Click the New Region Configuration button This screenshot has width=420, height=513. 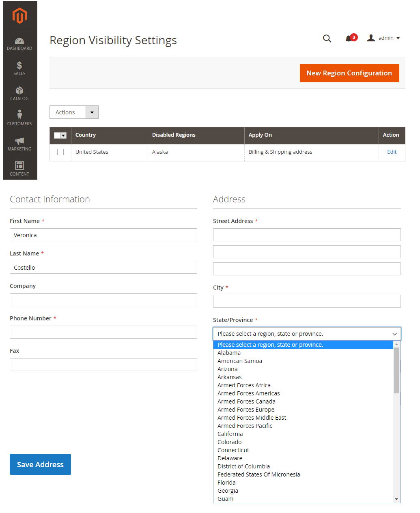point(349,73)
